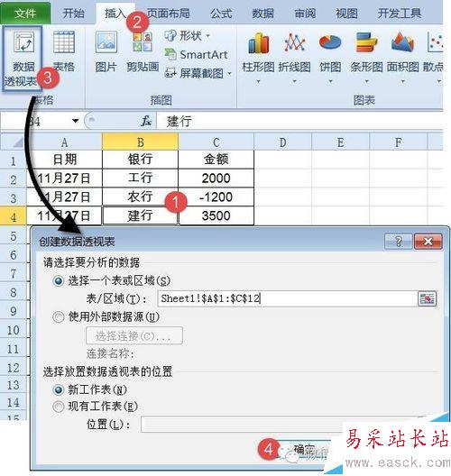Click the dialog help question button
Image resolution: width=451 pixels, height=476 pixels.
coord(398,242)
